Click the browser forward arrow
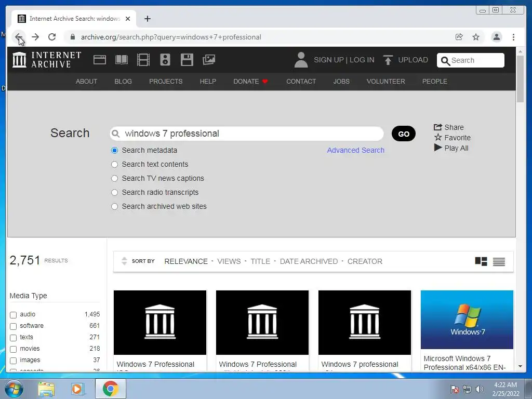 [x=35, y=37]
